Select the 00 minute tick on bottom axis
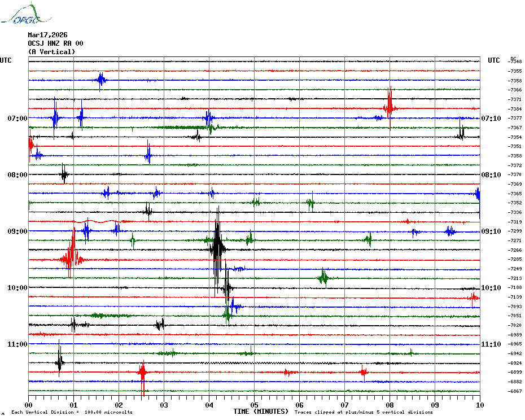525x420 pixels. coord(29,405)
